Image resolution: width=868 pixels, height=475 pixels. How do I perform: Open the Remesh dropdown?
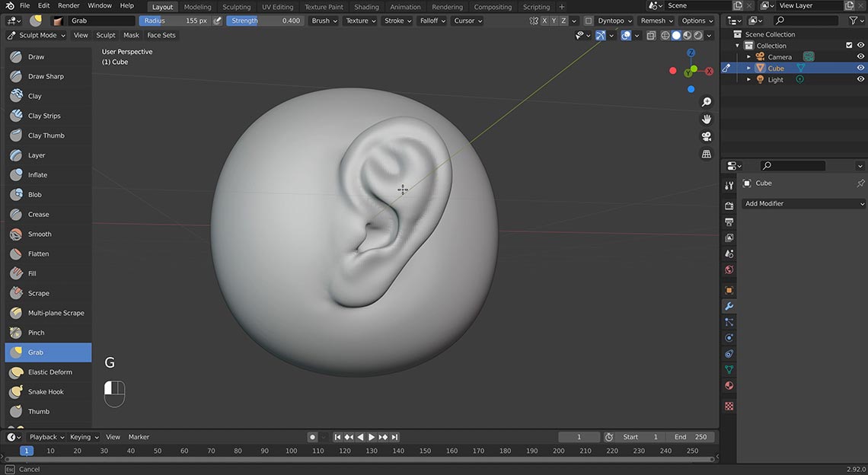click(x=656, y=21)
